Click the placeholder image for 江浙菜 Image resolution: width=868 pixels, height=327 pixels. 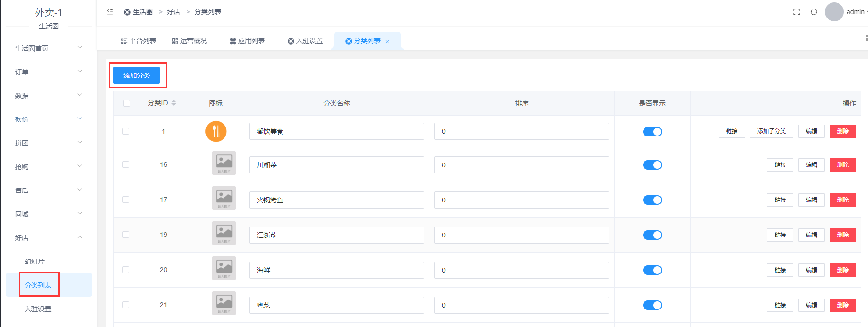tap(224, 233)
